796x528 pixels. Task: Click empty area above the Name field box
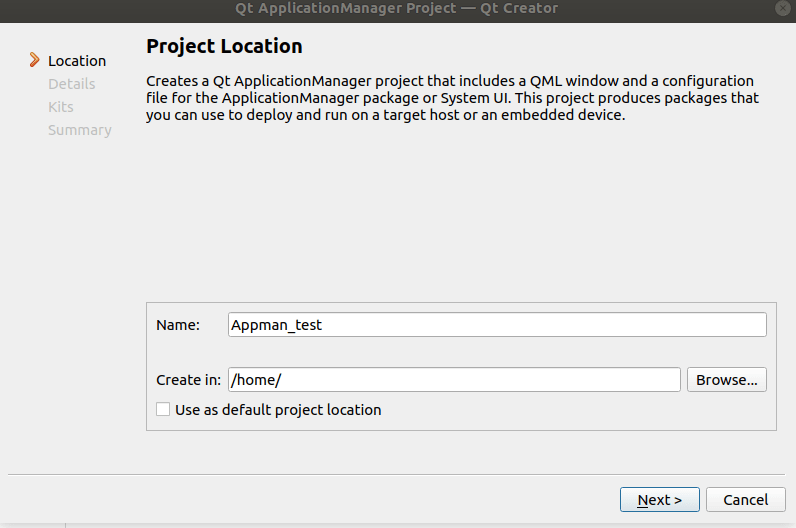pyautogui.click(x=460, y=220)
